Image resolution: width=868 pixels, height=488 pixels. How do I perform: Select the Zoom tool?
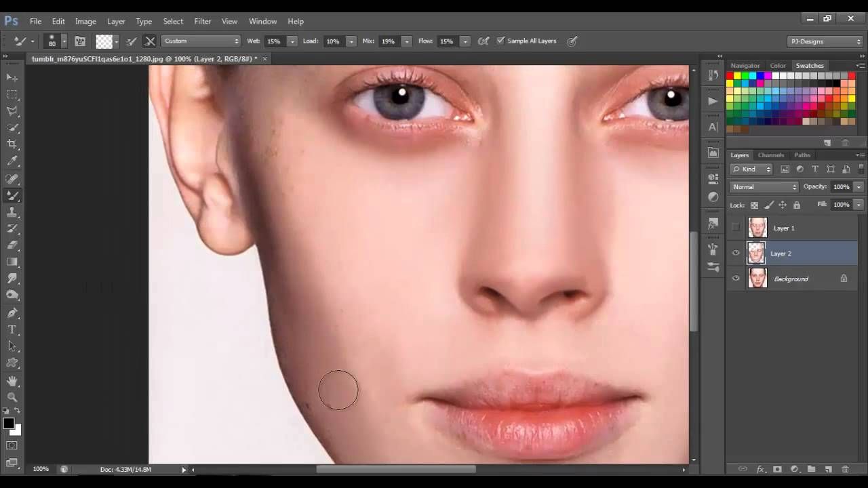pyautogui.click(x=12, y=398)
